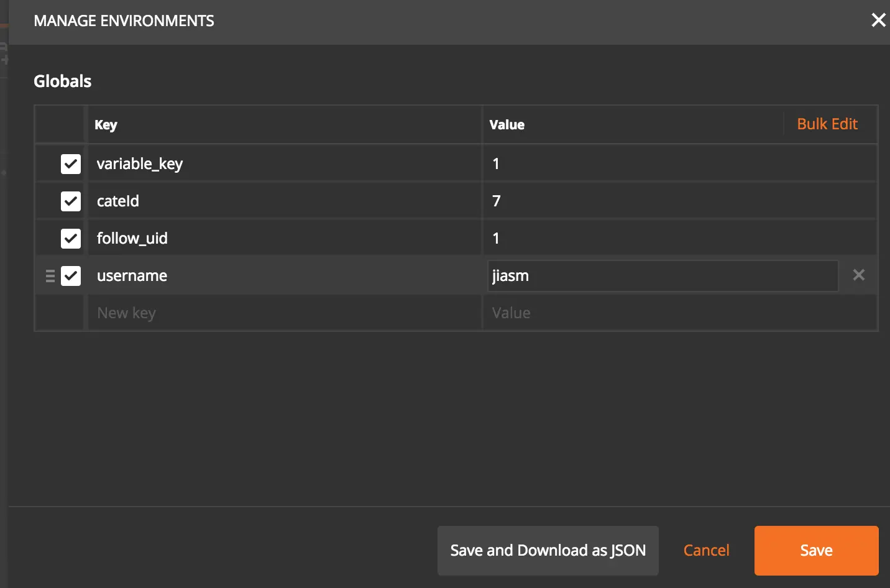Click the username key cell

284,275
